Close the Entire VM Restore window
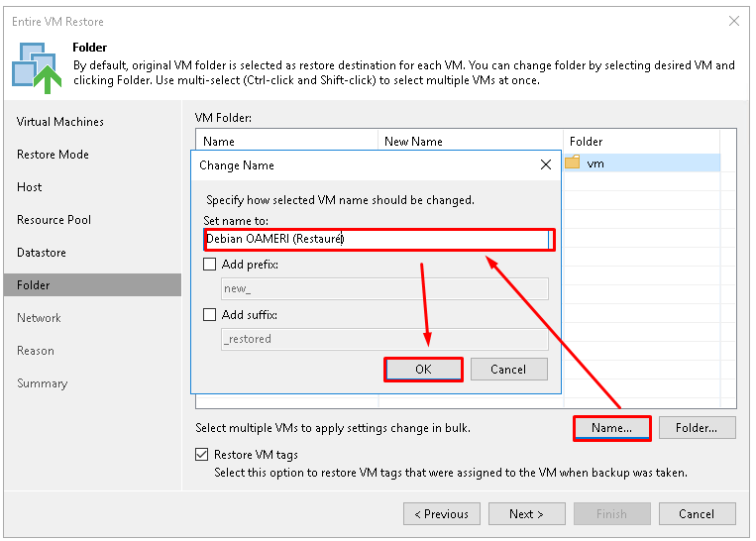Image resolution: width=756 pixels, height=541 pixels. click(734, 21)
